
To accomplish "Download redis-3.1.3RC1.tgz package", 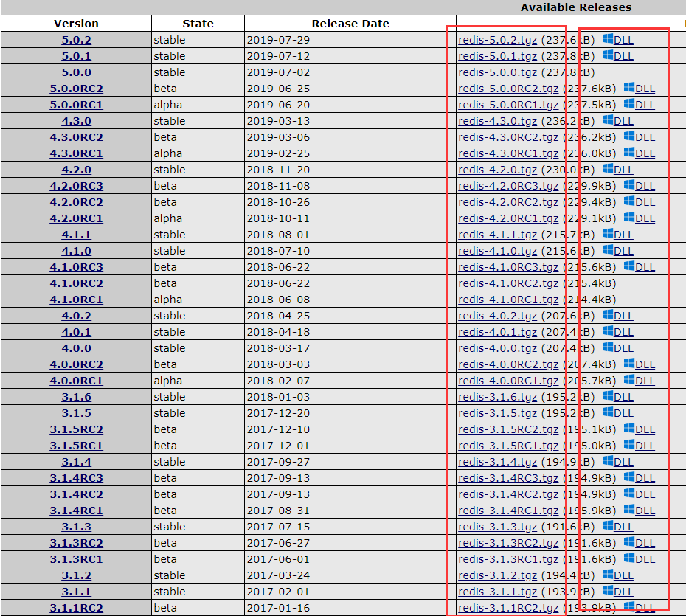I will coord(508,559).
